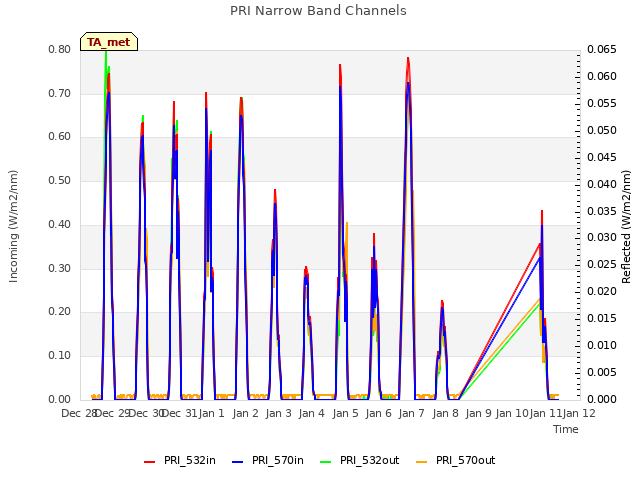
Task: Click the Jan 6 x-axis tick label
Action: (x=379, y=413)
